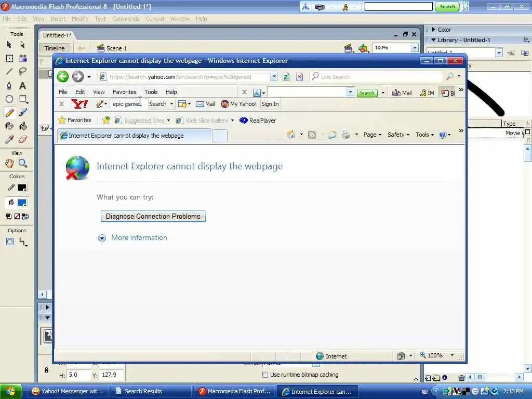Click the Internet Explorer Forward button
This screenshot has height=399, width=532.
click(78, 76)
